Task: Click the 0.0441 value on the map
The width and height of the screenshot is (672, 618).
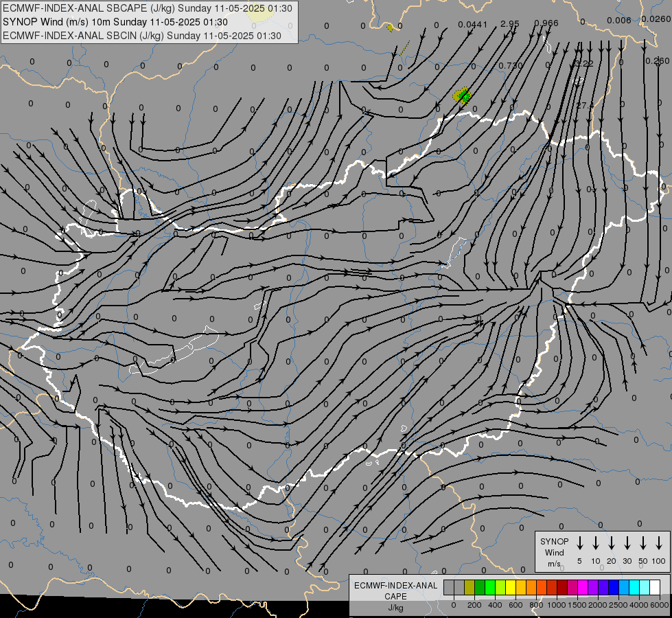Action: 473,25
